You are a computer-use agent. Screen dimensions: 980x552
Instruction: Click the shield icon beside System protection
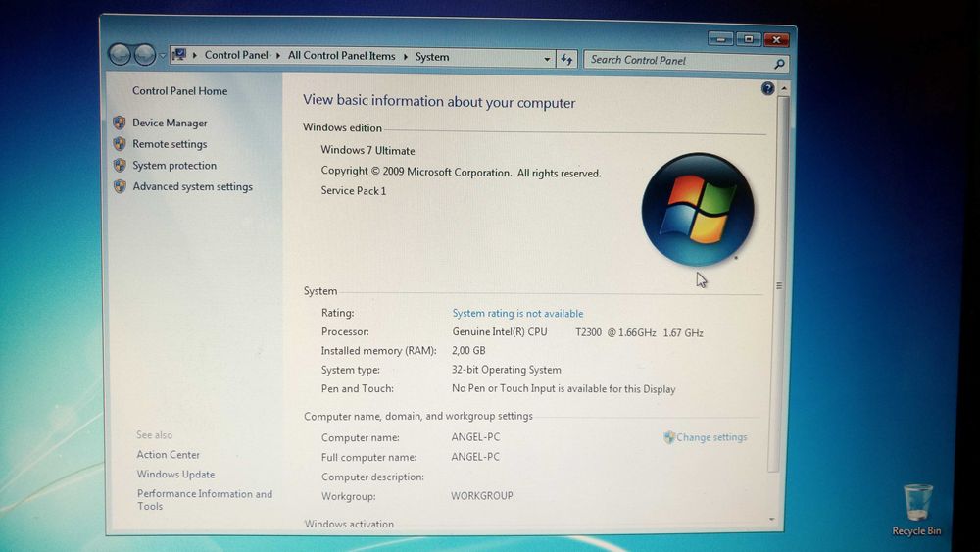point(120,165)
